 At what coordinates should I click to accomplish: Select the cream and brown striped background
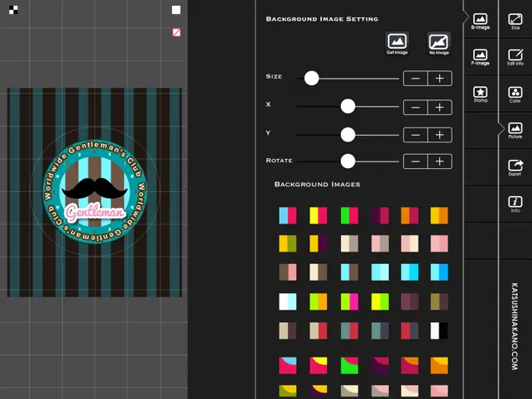(x=319, y=272)
